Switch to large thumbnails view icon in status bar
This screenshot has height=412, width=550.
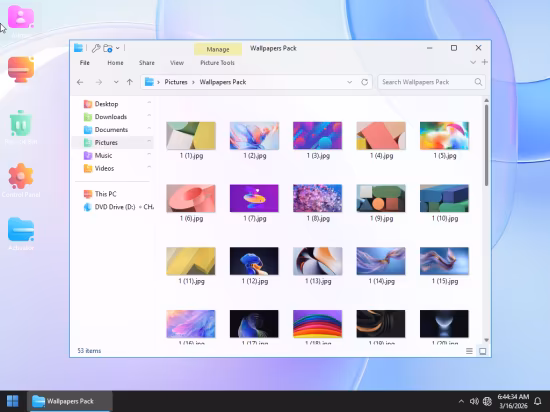pyautogui.click(x=483, y=351)
